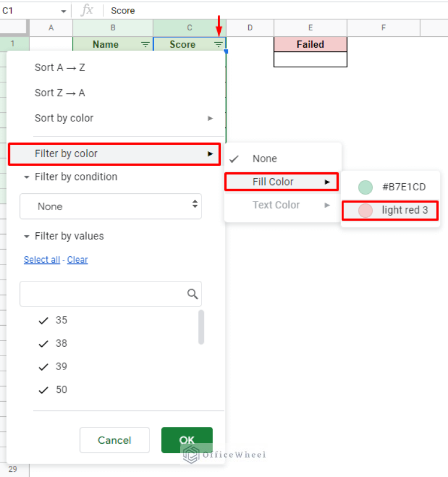This screenshot has height=477, width=448.
Task: Open the Score column filter icon
Action: (218, 44)
